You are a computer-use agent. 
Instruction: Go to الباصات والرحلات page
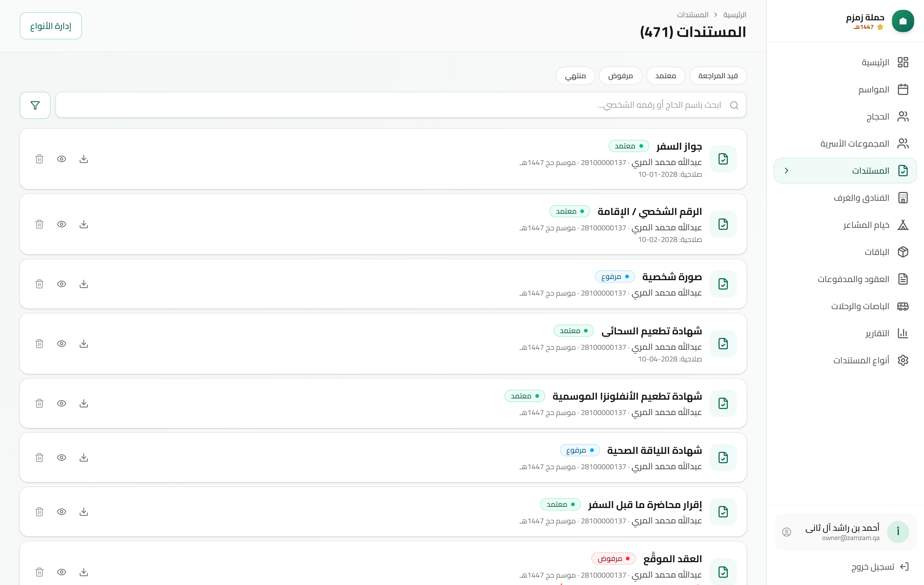[x=845, y=306]
